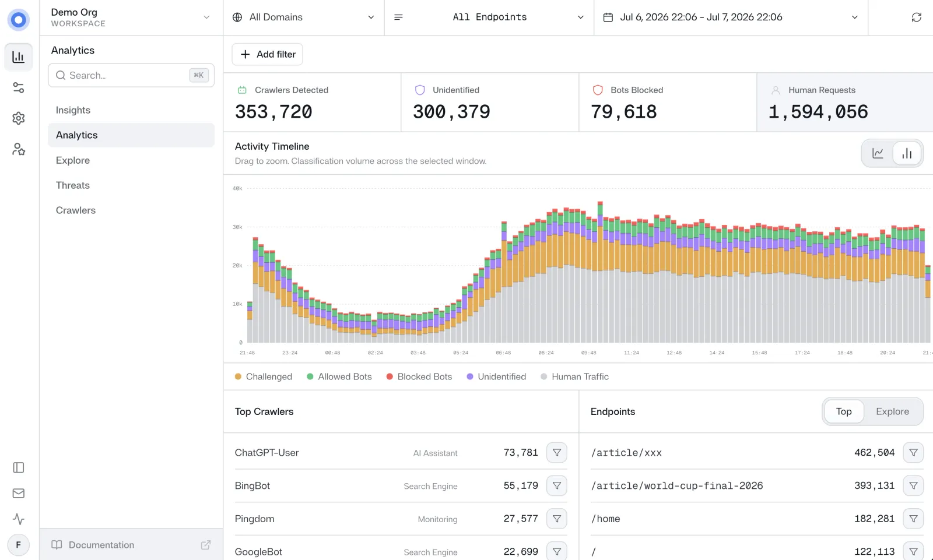Filter by /article/xxx endpoint
Image resolution: width=933 pixels, height=560 pixels.
point(913,453)
